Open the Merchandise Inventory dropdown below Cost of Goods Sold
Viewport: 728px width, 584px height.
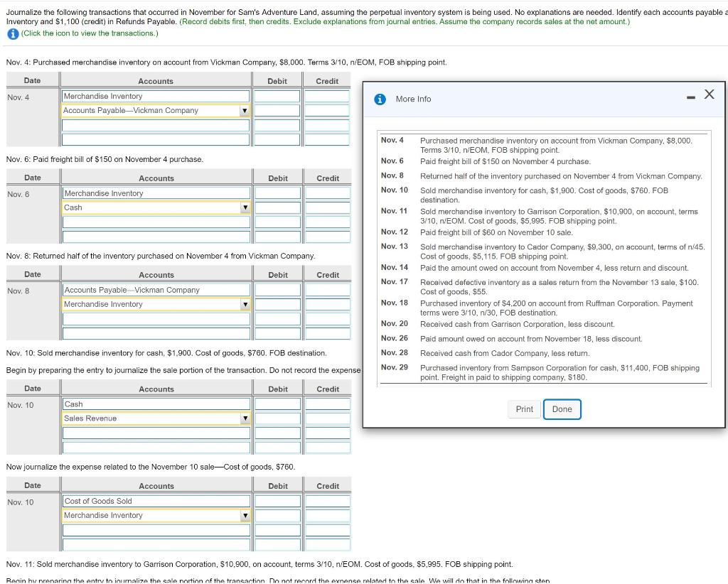coord(245,515)
